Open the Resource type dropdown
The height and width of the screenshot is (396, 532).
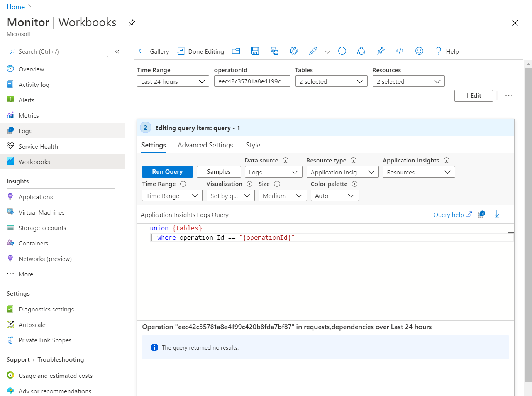point(342,172)
